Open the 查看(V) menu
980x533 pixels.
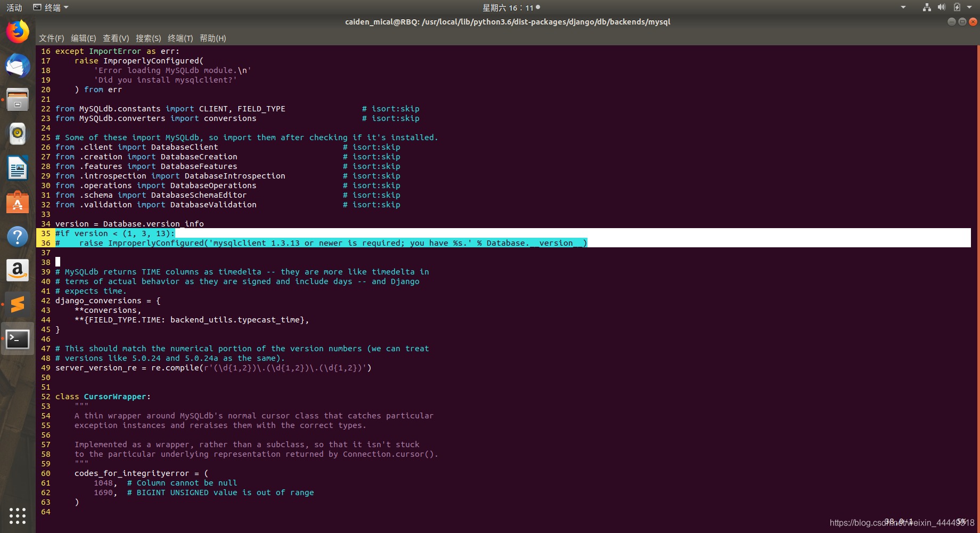click(116, 38)
